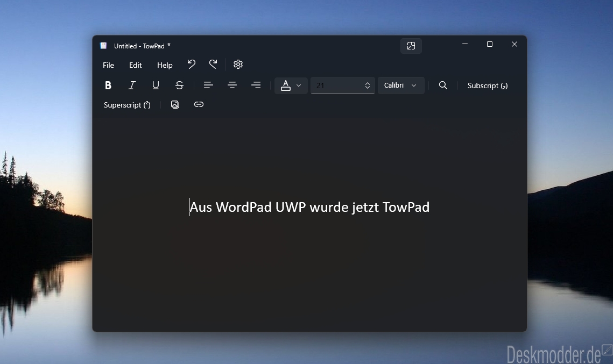Insert an image via picture icon
This screenshot has height=364, width=613.
point(175,104)
